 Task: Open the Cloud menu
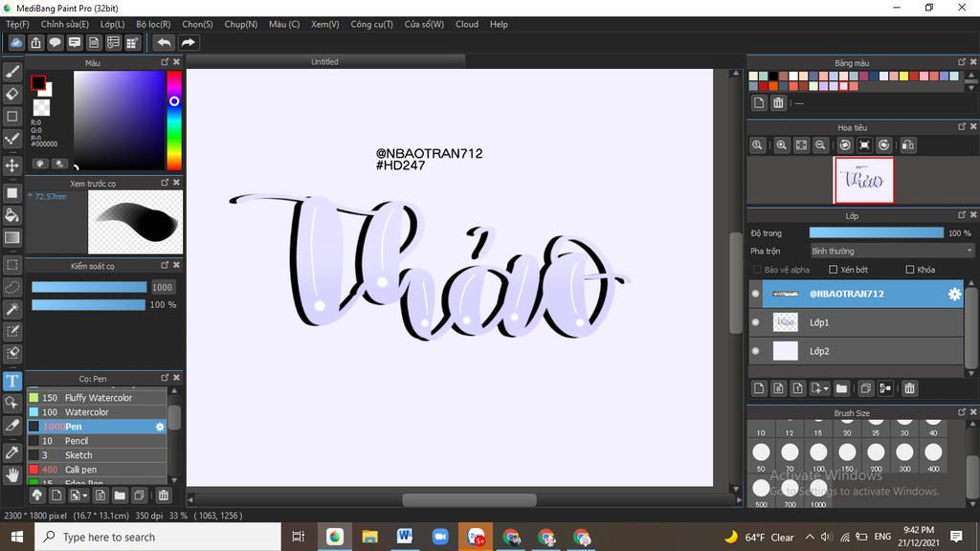pos(467,24)
